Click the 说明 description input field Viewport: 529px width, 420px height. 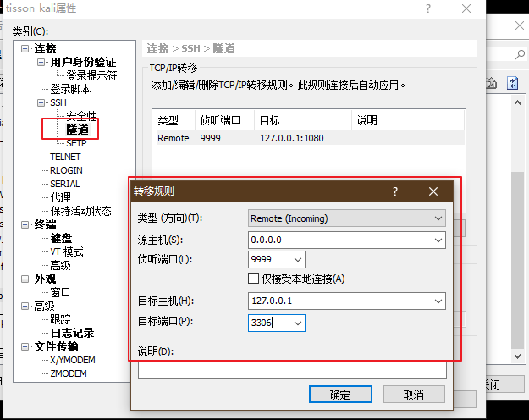point(292,370)
